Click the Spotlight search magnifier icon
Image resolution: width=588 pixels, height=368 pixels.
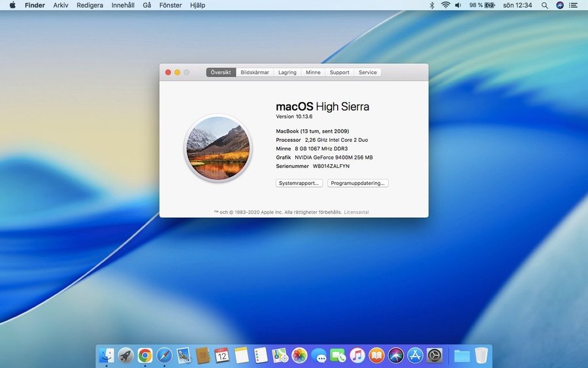pyautogui.click(x=544, y=5)
